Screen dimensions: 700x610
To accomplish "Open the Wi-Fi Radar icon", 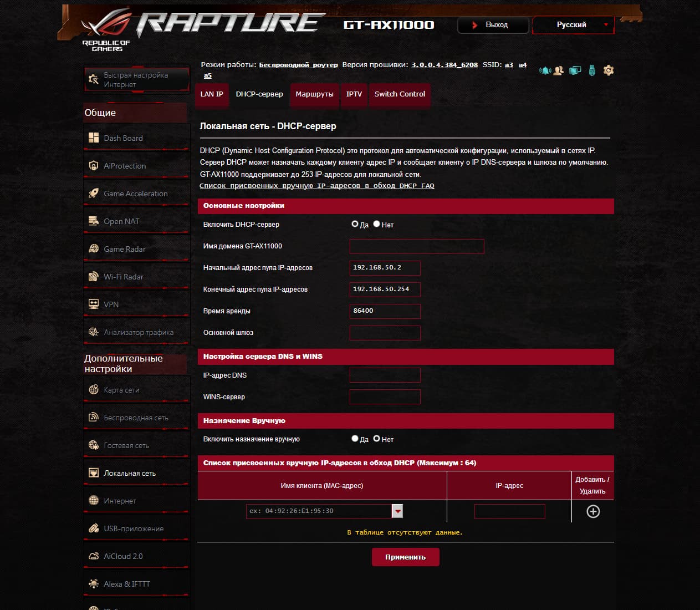I will 94,277.
